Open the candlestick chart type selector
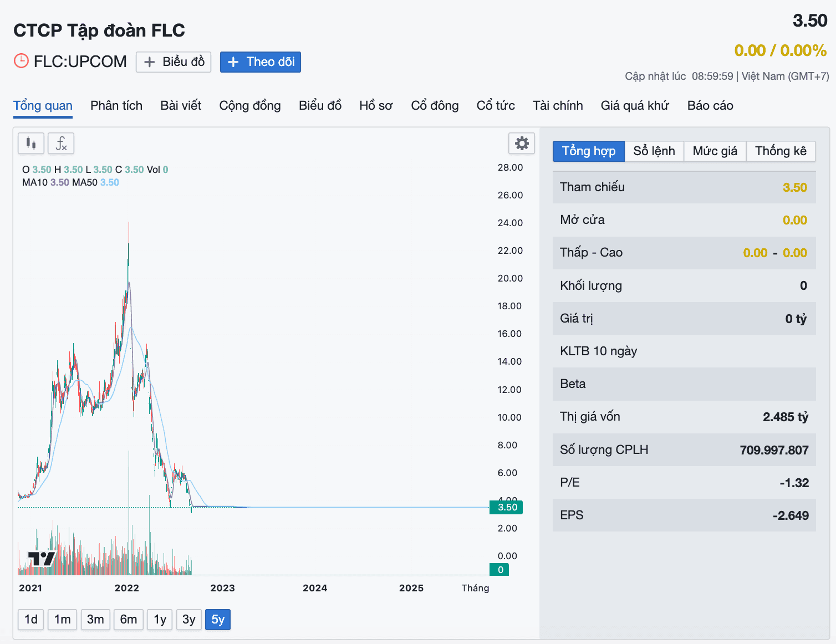 tap(31, 144)
